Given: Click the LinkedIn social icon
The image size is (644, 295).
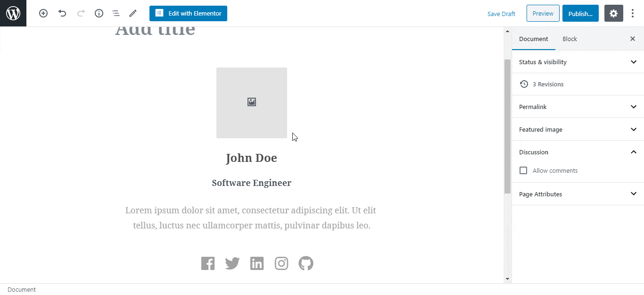Looking at the screenshot, I should coord(257,263).
